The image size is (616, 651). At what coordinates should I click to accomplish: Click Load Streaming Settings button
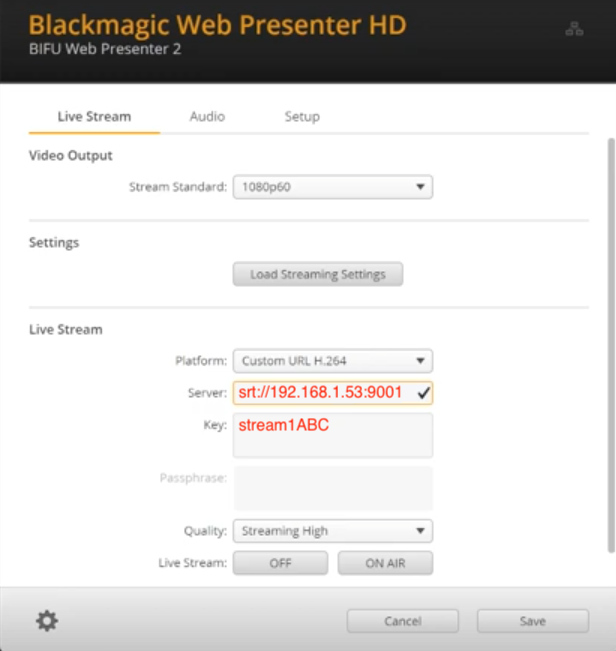point(318,274)
